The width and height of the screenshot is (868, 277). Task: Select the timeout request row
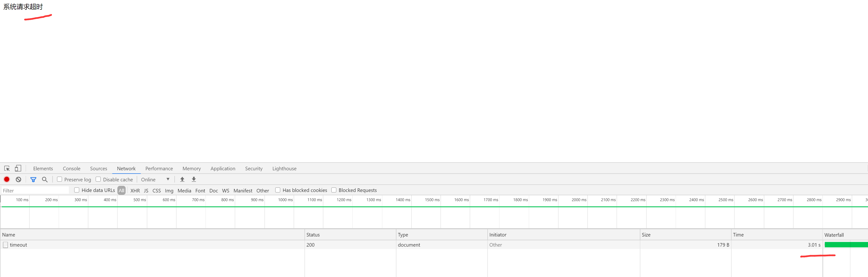tap(434, 245)
